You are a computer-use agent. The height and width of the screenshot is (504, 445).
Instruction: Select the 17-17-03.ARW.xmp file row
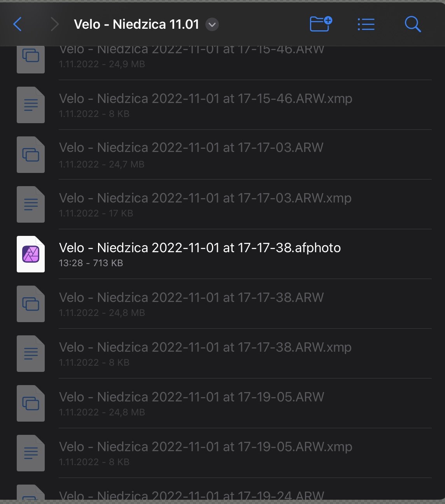(224, 204)
